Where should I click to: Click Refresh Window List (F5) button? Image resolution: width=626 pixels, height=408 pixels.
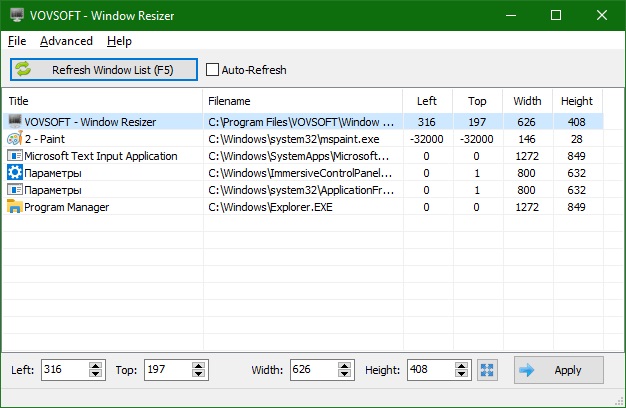tap(104, 70)
